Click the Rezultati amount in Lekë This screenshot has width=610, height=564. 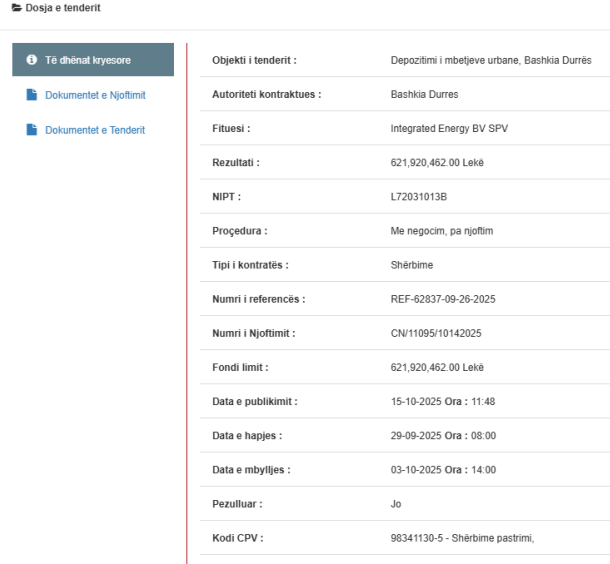click(437, 162)
